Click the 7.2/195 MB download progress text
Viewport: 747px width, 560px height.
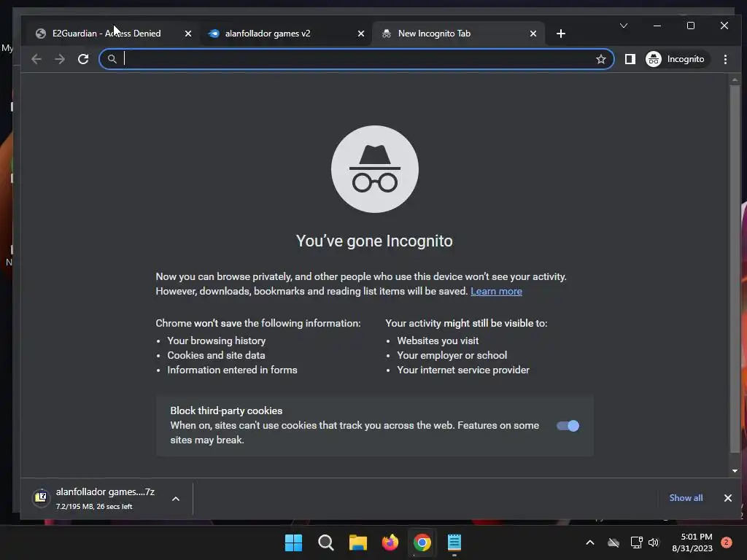94,507
